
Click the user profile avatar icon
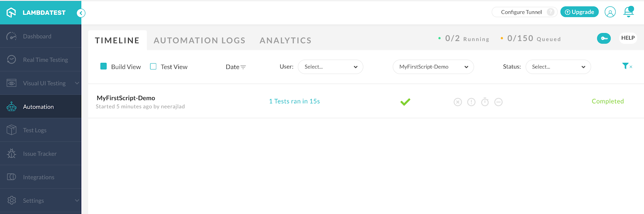pos(610,12)
